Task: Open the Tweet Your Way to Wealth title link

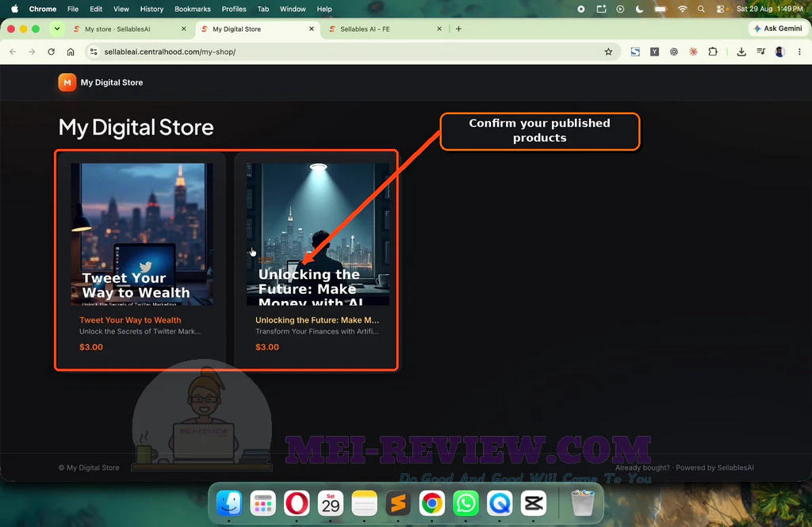Action: (130, 320)
